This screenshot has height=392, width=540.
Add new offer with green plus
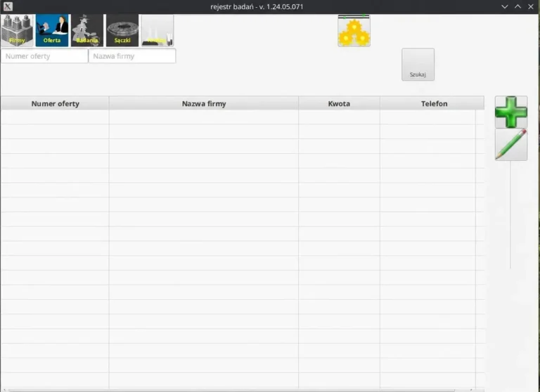[511, 112]
